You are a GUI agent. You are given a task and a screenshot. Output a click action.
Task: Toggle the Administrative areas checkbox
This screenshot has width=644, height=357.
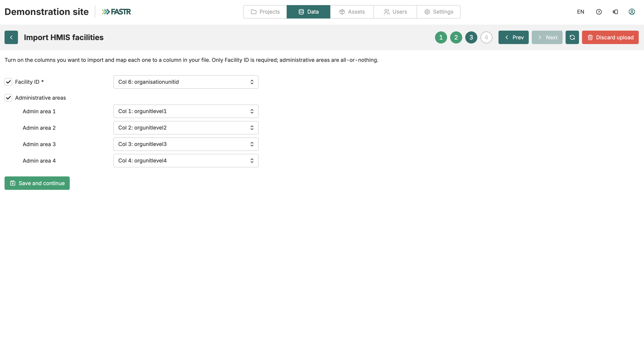tap(8, 98)
